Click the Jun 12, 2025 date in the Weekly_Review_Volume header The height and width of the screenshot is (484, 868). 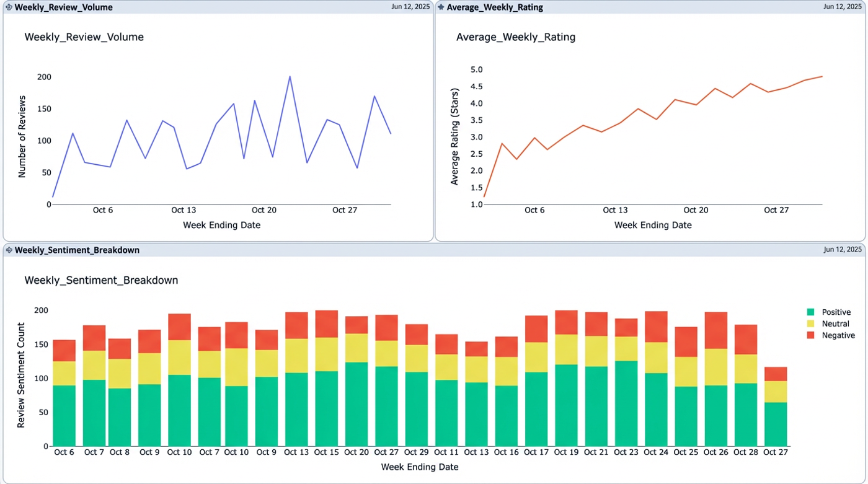[x=409, y=7]
